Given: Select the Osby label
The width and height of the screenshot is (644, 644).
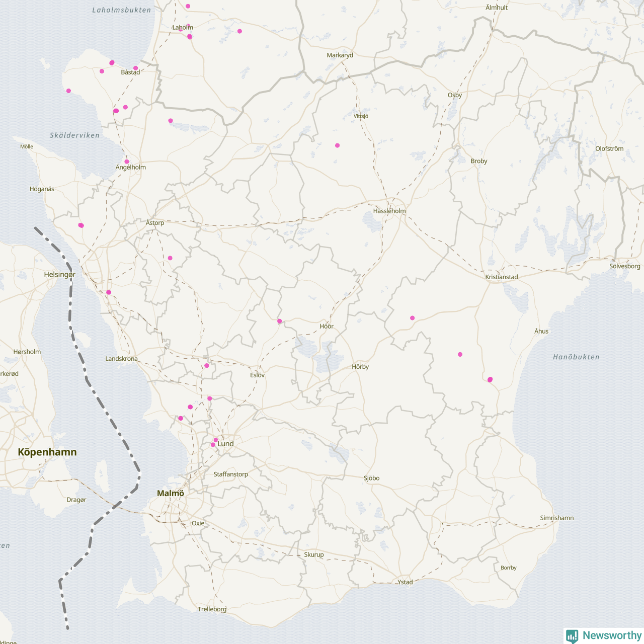Looking at the screenshot, I should tap(455, 95).
